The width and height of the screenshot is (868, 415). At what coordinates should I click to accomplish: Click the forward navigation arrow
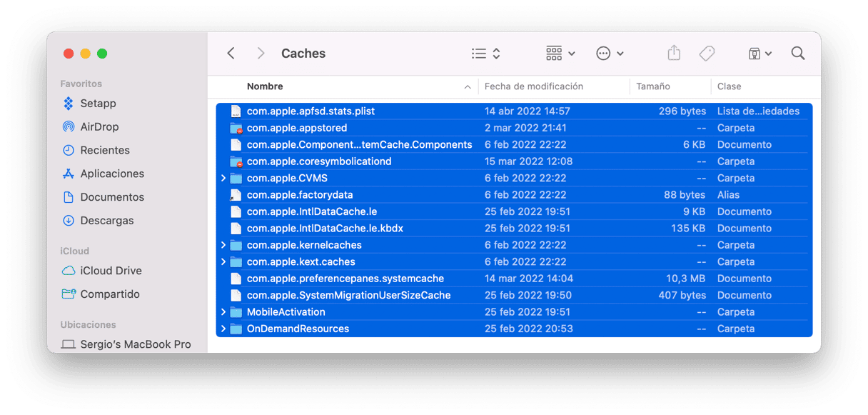pyautogui.click(x=261, y=54)
